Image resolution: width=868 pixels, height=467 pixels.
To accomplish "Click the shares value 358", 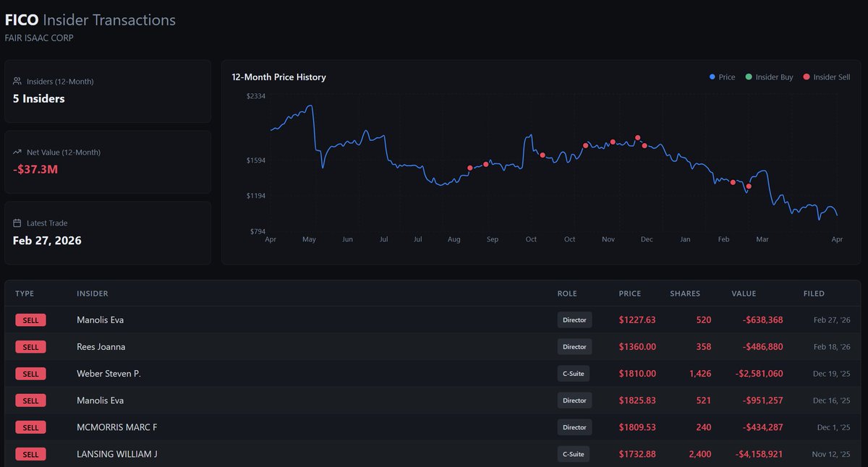I will (x=703, y=346).
